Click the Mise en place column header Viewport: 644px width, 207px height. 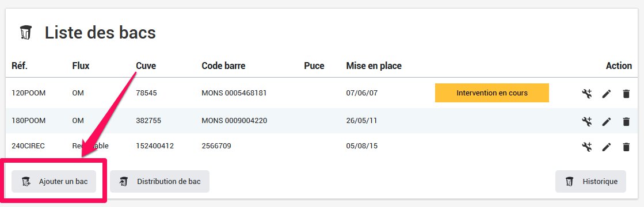(374, 66)
